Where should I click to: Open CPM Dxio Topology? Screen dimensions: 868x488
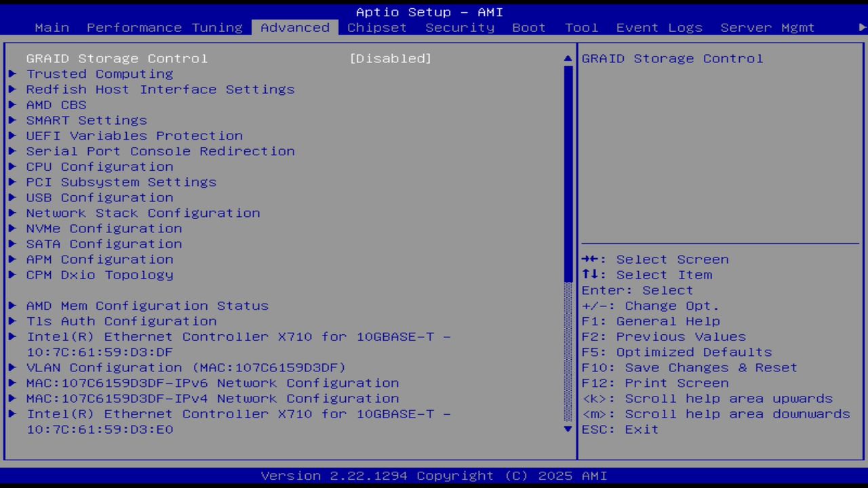(100, 274)
